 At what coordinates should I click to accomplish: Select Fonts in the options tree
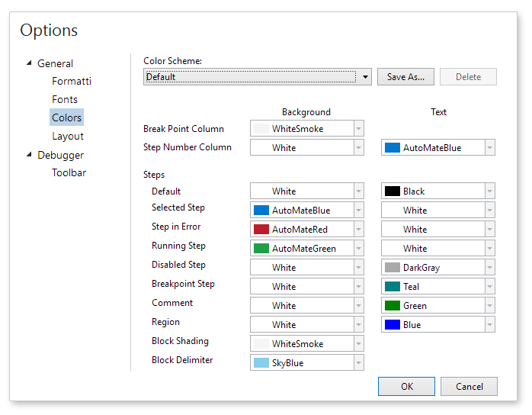click(x=65, y=99)
